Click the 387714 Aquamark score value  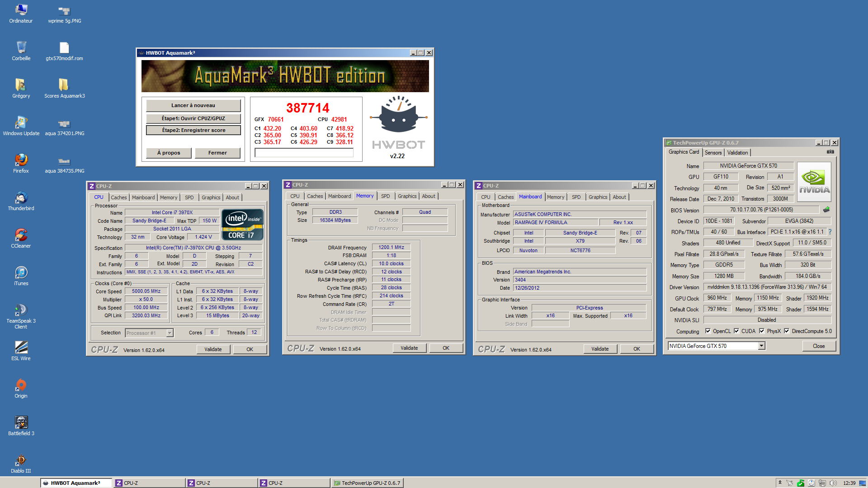click(308, 108)
